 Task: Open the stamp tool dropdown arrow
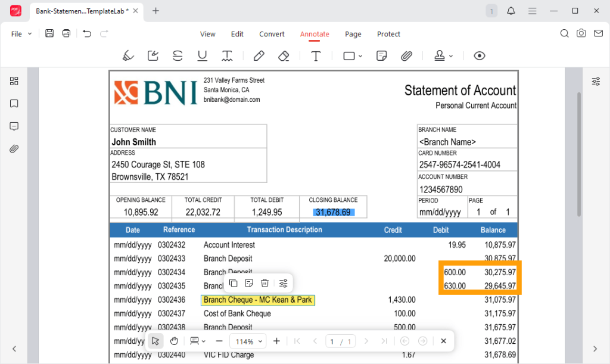[x=451, y=56]
